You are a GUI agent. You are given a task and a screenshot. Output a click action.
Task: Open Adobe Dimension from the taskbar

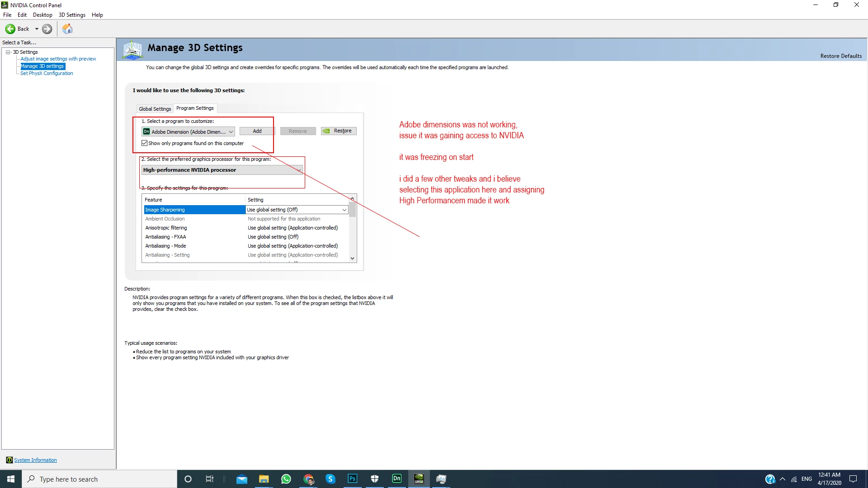pos(396,479)
